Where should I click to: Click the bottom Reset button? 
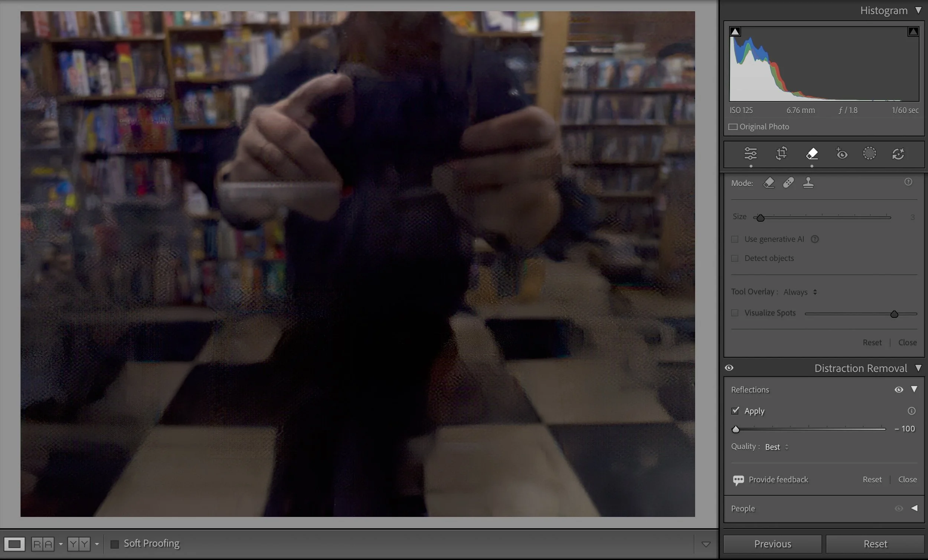(x=875, y=544)
